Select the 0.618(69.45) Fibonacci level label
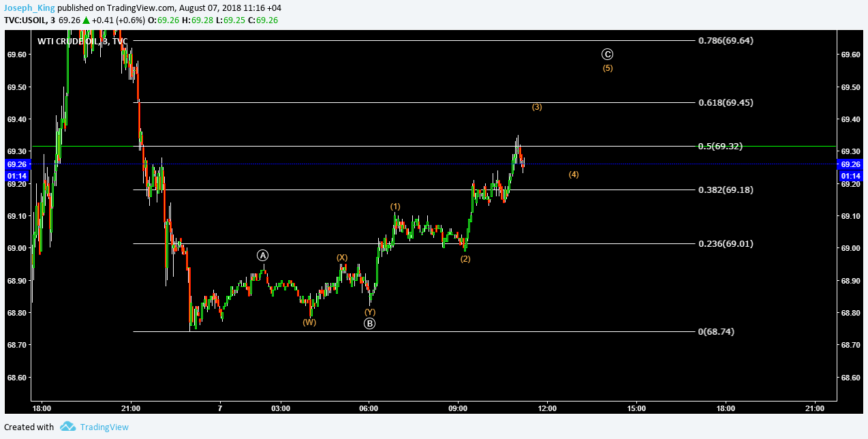Viewport: 868px width, 439px height. (x=726, y=102)
